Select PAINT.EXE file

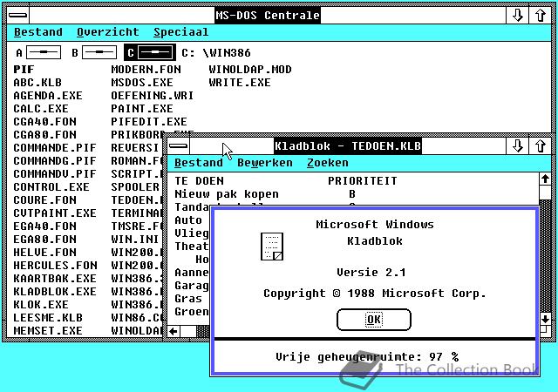click(142, 109)
